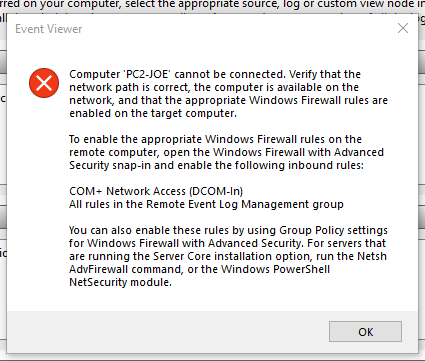Screen dimensions: 425x361
Task: Click the Event Viewer dialog title
Action: [49, 29]
